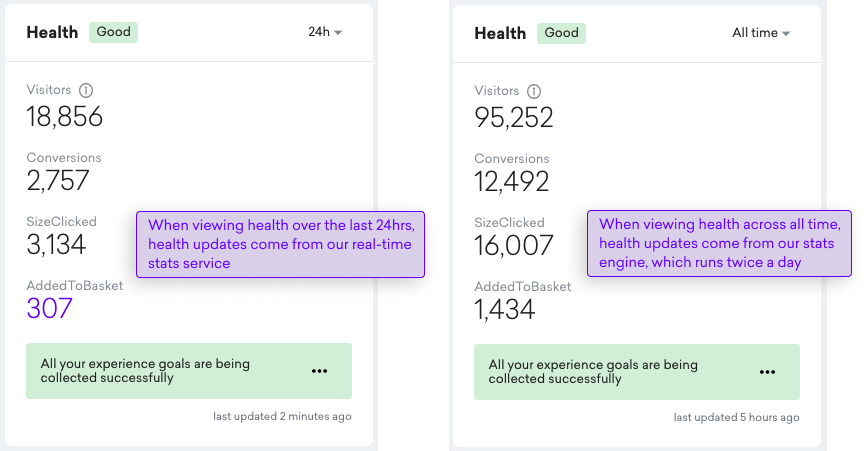Click the AddedToBasket value 1,434
The image size is (867, 451).
(504, 310)
